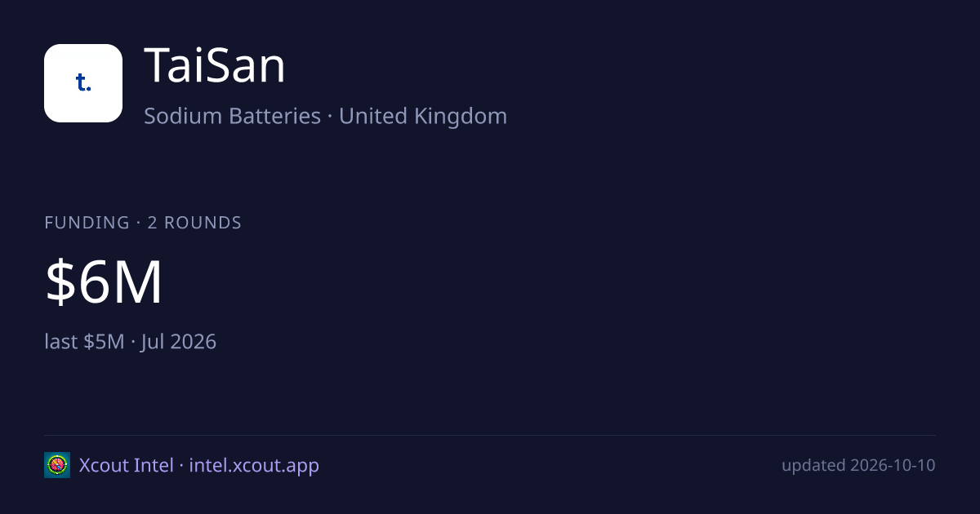Click the word updated in the footer
This screenshot has width=980, height=514.
[813, 466]
